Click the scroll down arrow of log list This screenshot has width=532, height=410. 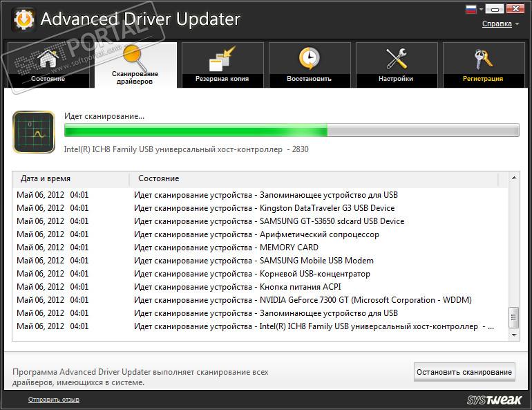tap(514, 335)
